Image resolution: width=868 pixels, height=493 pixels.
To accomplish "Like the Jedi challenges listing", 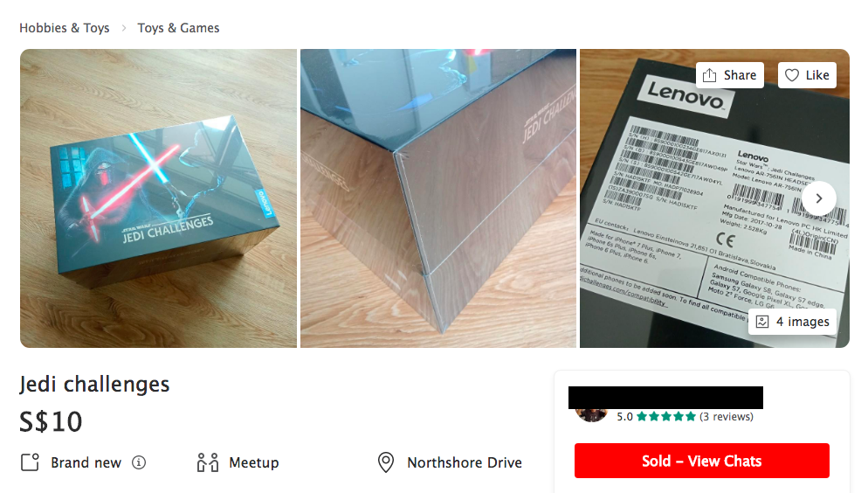I will pos(807,75).
